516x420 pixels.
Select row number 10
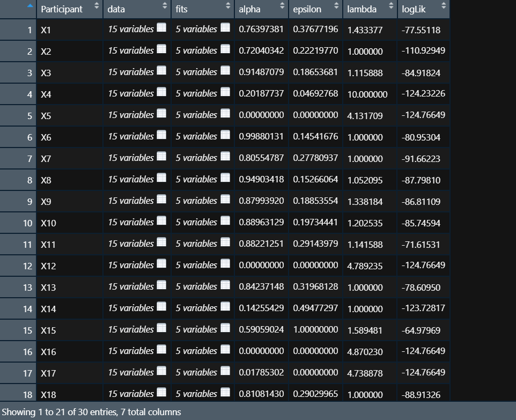[28, 223]
